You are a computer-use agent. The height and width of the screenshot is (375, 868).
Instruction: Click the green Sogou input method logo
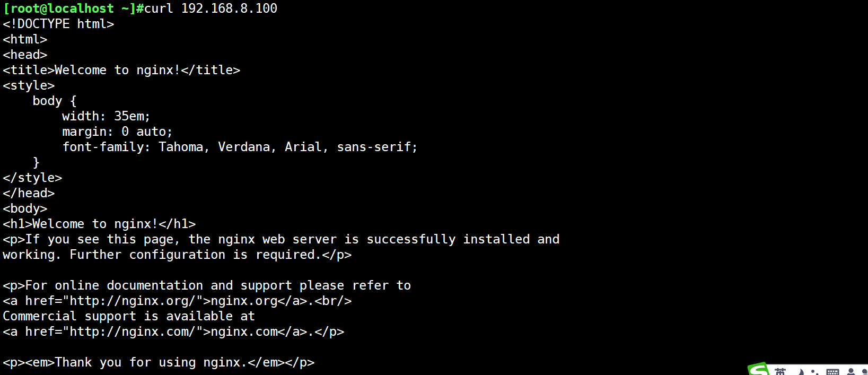tap(758, 369)
